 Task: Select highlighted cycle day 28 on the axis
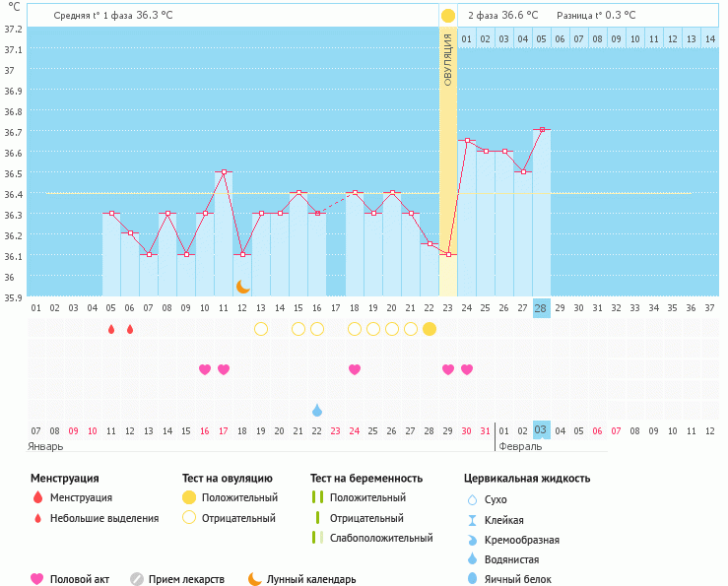pyautogui.click(x=541, y=308)
